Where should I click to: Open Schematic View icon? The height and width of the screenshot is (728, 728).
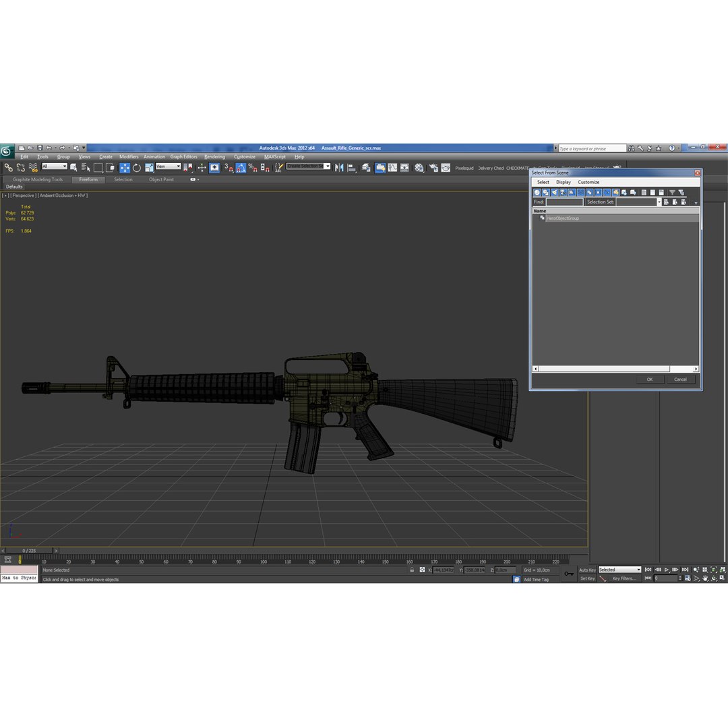[405, 168]
